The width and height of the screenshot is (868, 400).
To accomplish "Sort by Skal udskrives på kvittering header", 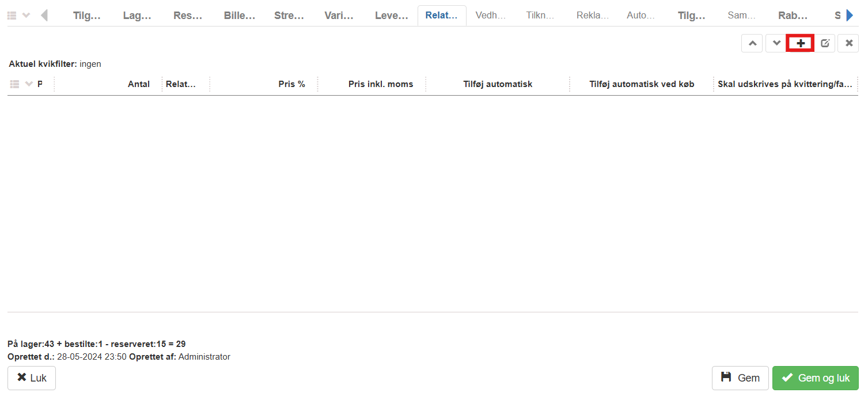I will pos(784,84).
